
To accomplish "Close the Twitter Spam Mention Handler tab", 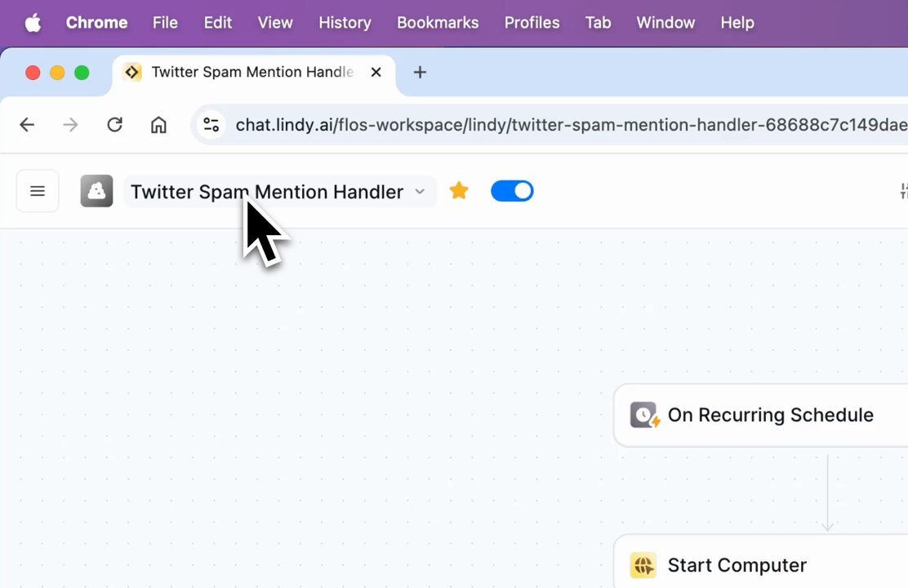I will pos(376,73).
